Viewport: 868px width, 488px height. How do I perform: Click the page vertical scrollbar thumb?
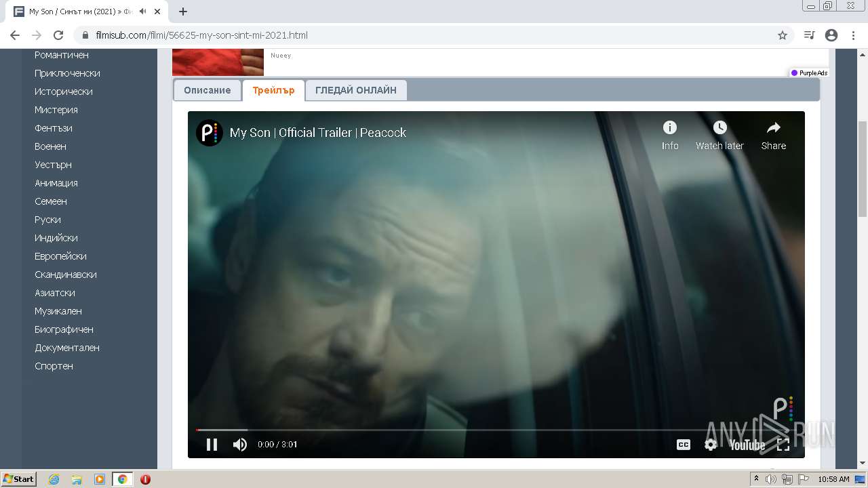[x=863, y=169]
